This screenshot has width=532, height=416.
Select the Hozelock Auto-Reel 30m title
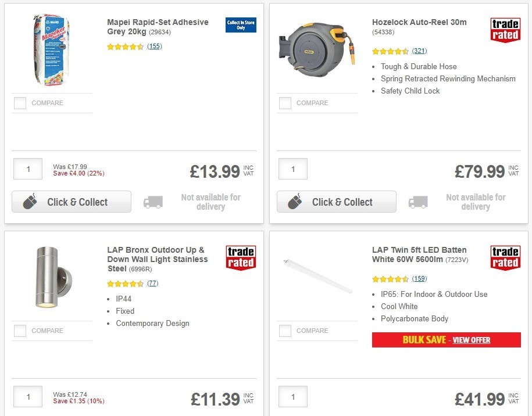coord(419,22)
